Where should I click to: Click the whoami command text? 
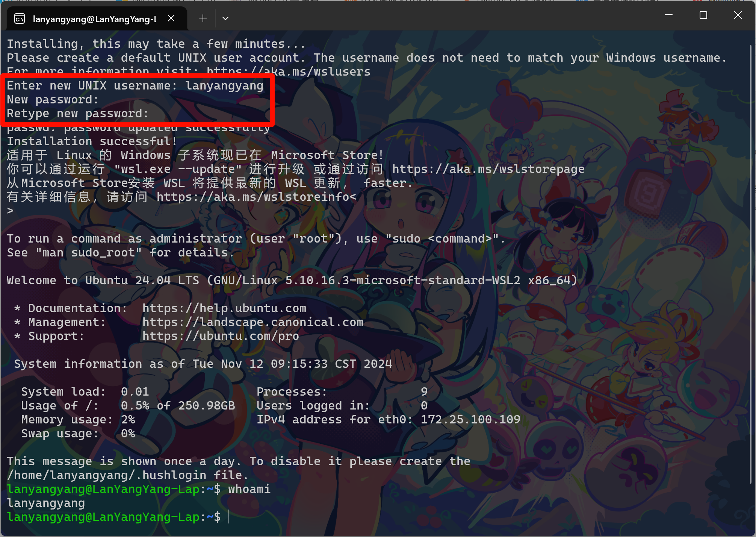[x=249, y=489]
